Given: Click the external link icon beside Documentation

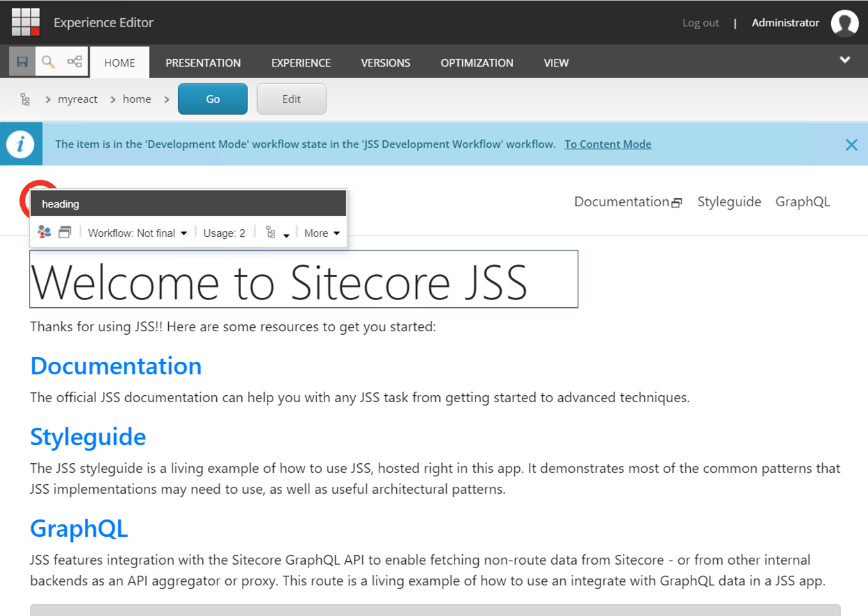Looking at the screenshot, I should 677,203.
